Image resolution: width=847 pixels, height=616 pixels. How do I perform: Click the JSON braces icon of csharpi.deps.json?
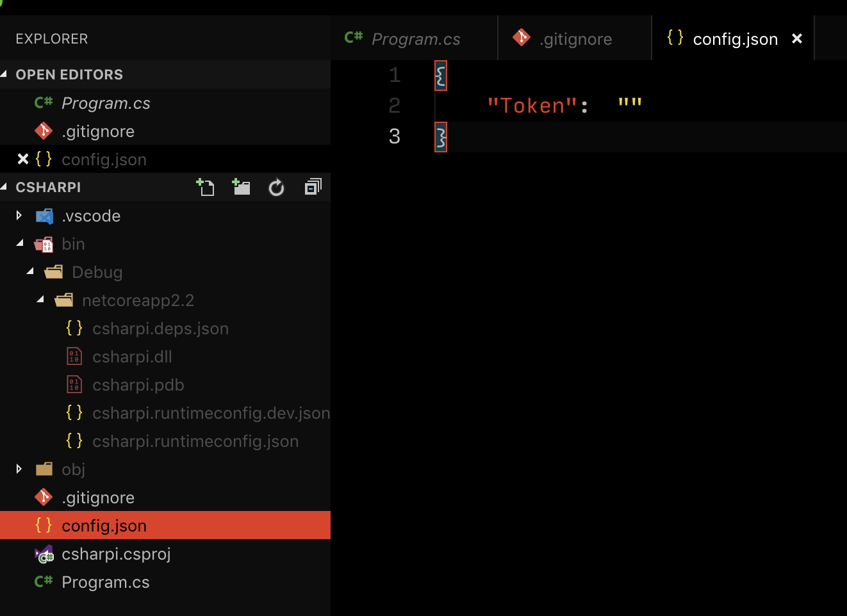click(x=74, y=328)
